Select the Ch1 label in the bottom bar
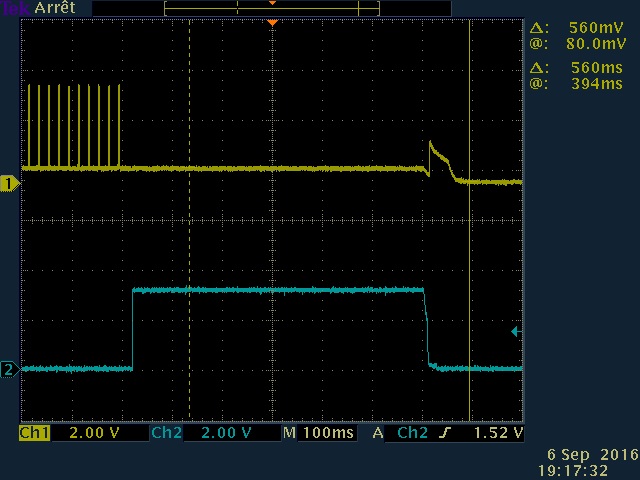The image size is (640, 480). tap(34, 433)
